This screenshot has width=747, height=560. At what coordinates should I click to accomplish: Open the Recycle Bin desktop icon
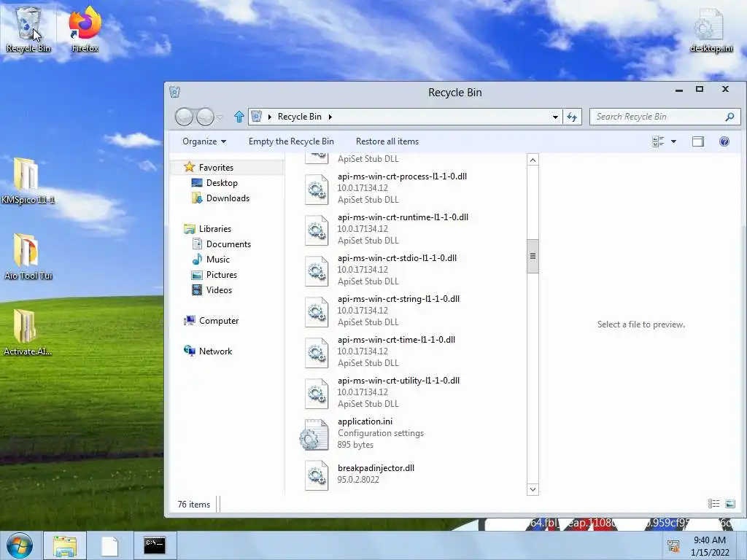pyautogui.click(x=28, y=31)
